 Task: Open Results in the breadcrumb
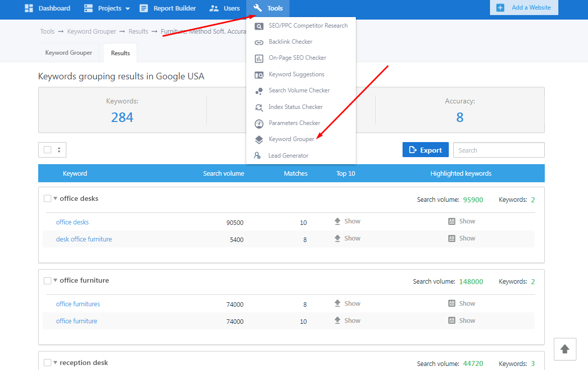[x=138, y=32]
